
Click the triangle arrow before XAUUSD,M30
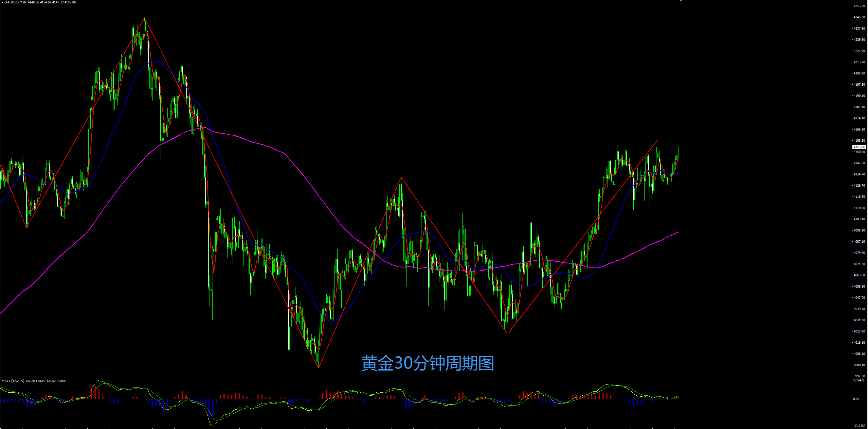2,2
